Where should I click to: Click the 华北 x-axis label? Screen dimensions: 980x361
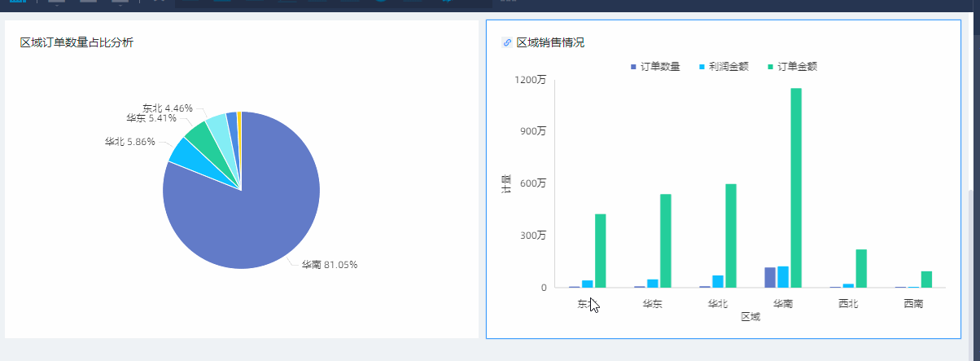coord(717,304)
